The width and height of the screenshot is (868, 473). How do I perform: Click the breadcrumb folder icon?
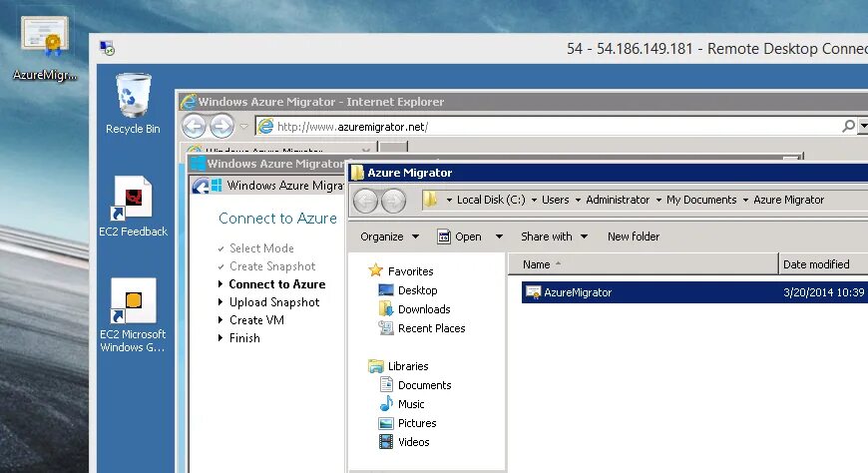430,200
